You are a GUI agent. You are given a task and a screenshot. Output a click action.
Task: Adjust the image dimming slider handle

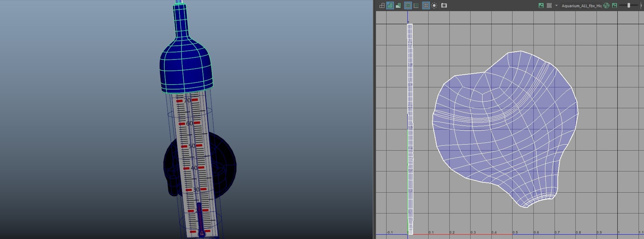pyautogui.click(x=629, y=5)
